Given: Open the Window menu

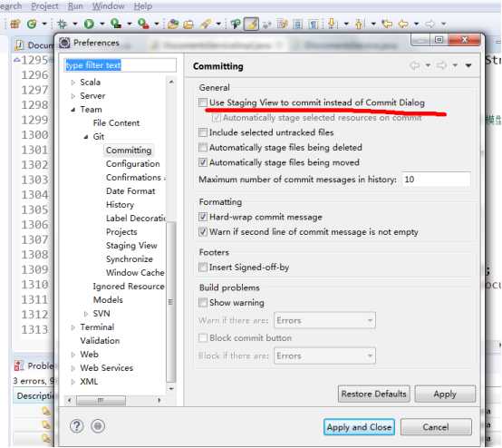Looking at the screenshot, I should click(108, 6).
